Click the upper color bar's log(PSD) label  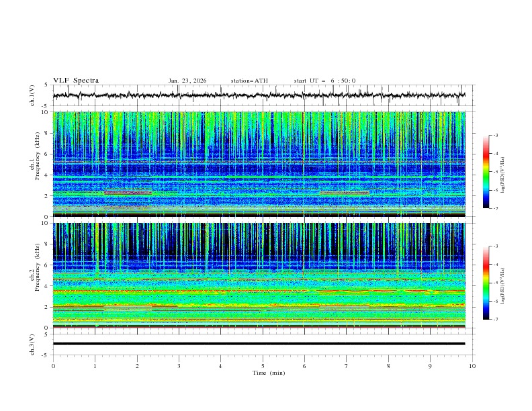pyautogui.click(x=504, y=172)
